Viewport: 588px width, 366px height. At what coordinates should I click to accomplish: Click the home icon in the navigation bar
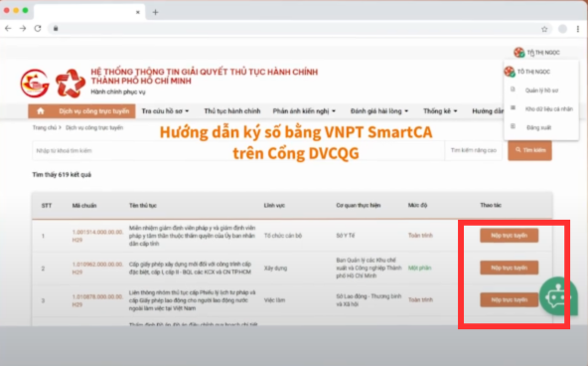click(41, 111)
